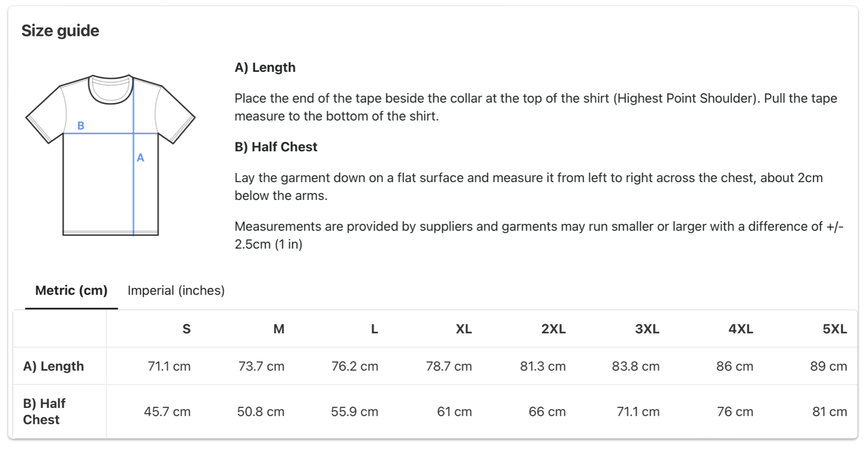Select the XL column header
This screenshot has height=450, width=868.
(464, 329)
